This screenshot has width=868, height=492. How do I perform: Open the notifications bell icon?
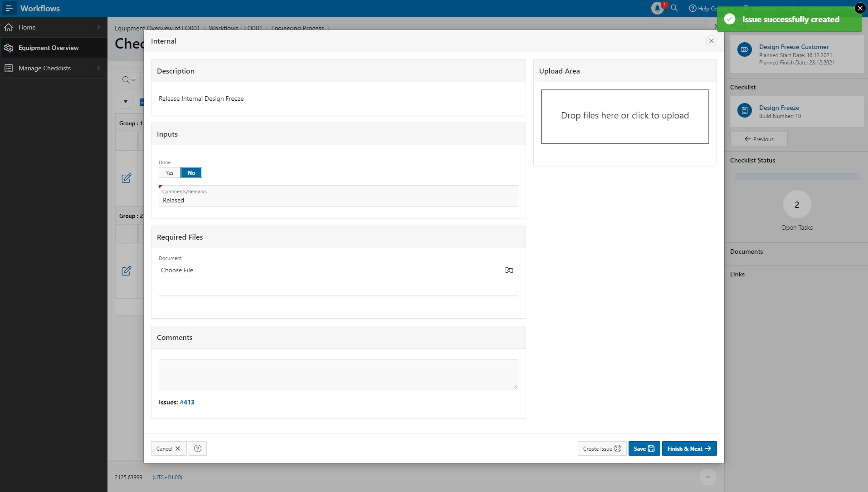coord(657,8)
